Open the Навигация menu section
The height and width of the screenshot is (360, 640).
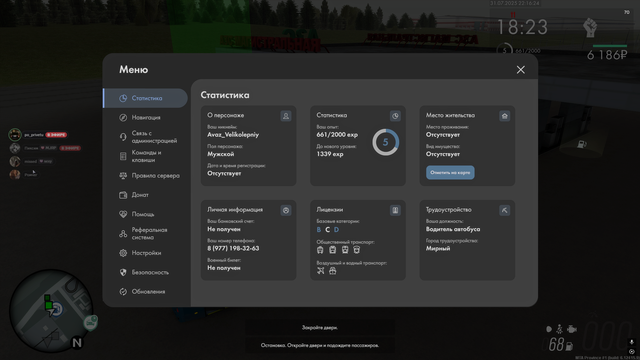pos(146,118)
